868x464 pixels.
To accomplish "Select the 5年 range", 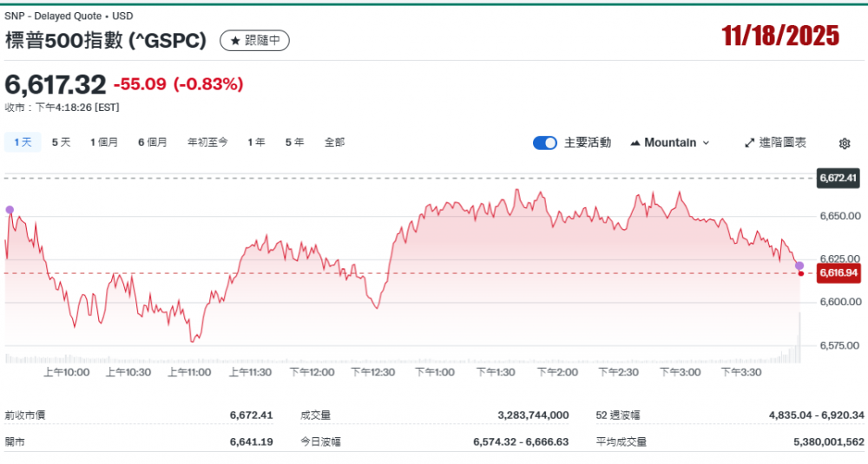I will [x=294, y=142].
